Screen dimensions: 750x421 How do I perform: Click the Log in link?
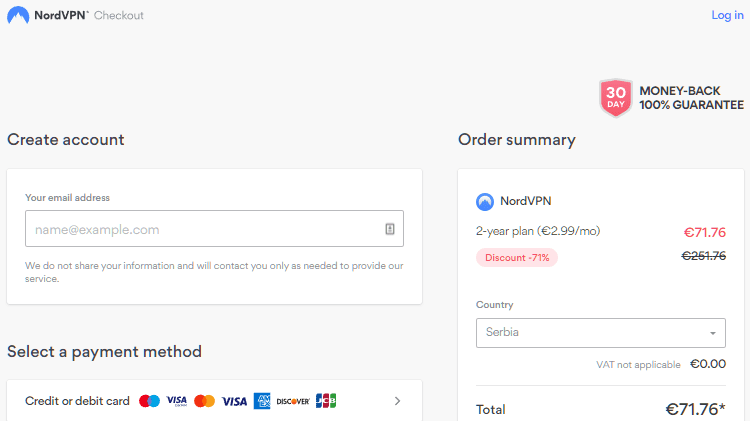click(728, 15)
